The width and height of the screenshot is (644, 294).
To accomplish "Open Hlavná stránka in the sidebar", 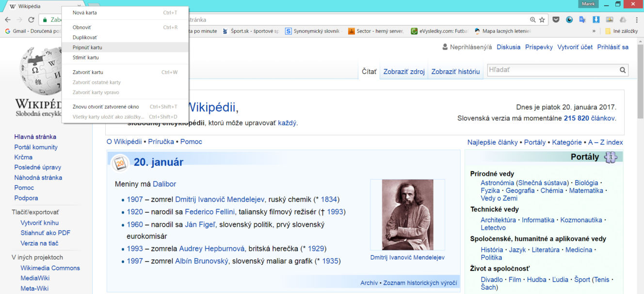I will pos(35,137).
